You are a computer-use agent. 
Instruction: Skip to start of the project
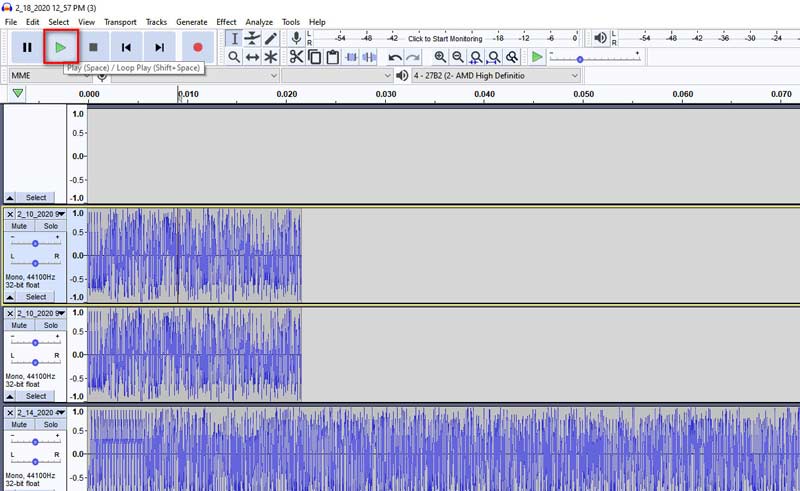pyautogui.click(x=126, y=46)
